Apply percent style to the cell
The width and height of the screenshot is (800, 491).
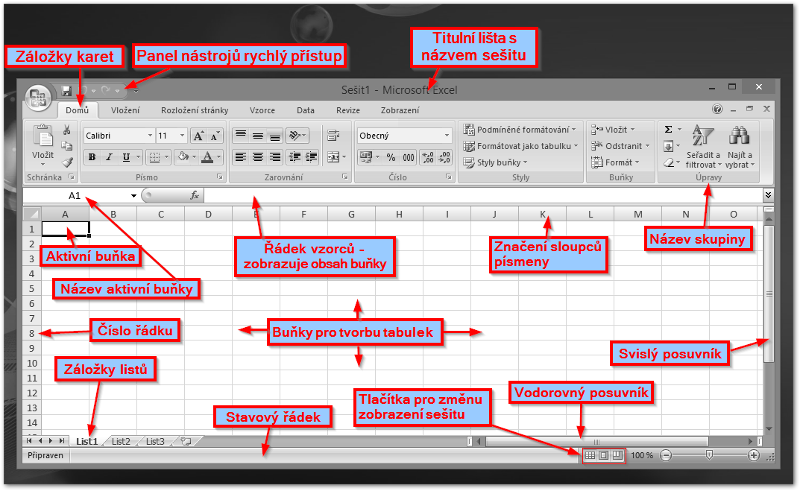391,157
